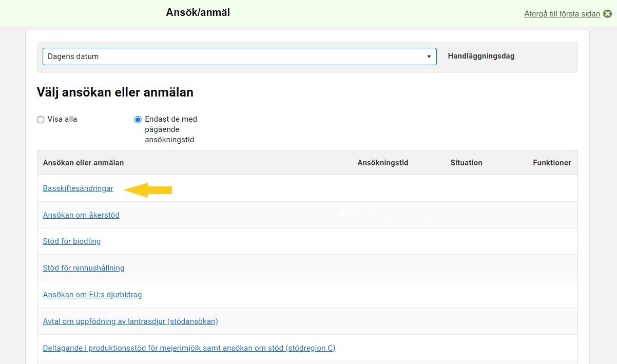Click the "Ansökningstid" column header
This screenshot has height=364, width=617.
[383, 163]
